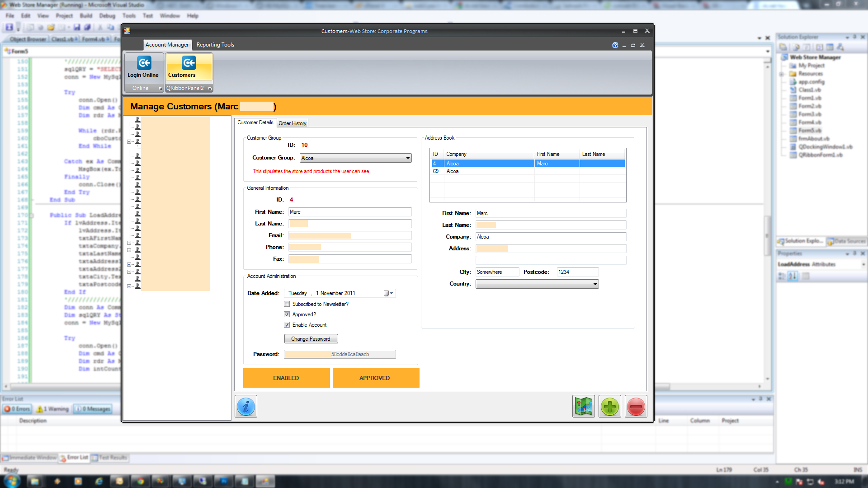Select frmAbout.vb in Solution Explorer
868x488 pixels.
point(813,139)
